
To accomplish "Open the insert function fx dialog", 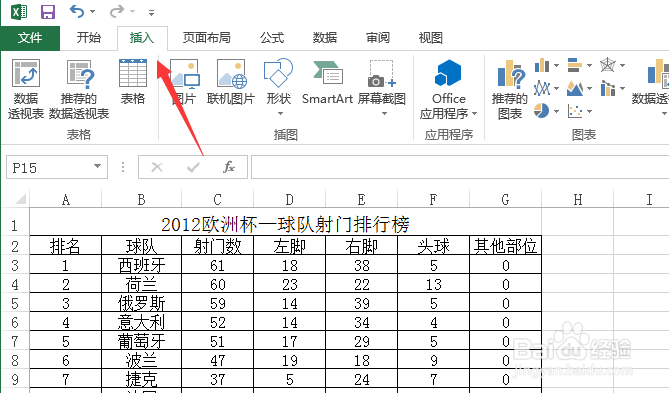I will point(229,167).
